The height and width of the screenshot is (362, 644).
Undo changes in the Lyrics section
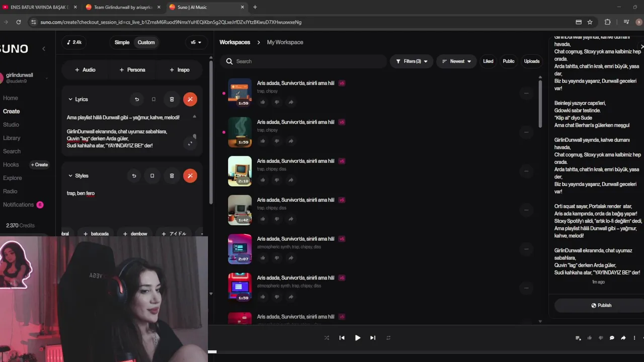coord(137,100)
